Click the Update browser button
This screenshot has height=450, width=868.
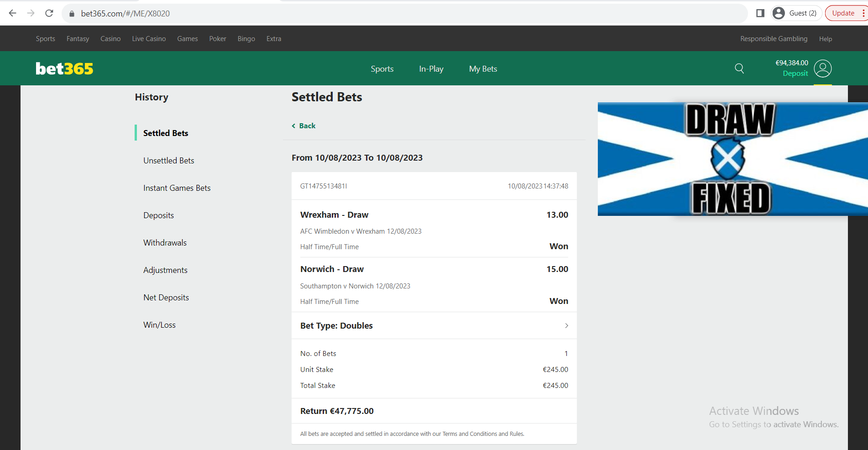pos(843,13)
